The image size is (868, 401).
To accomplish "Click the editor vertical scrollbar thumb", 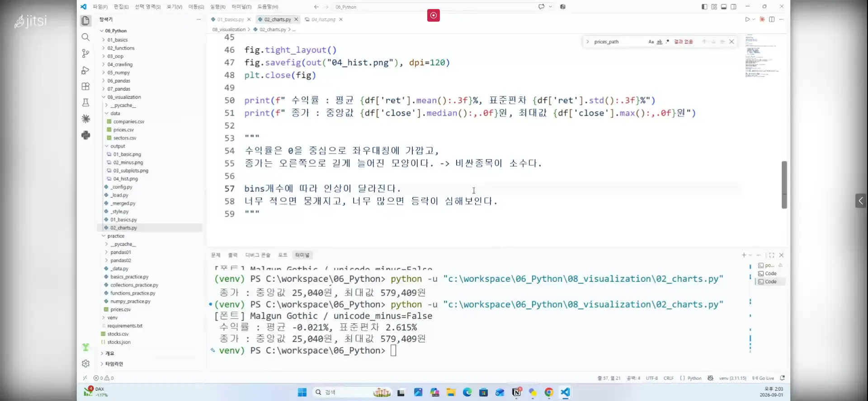I will pos(784,185).
